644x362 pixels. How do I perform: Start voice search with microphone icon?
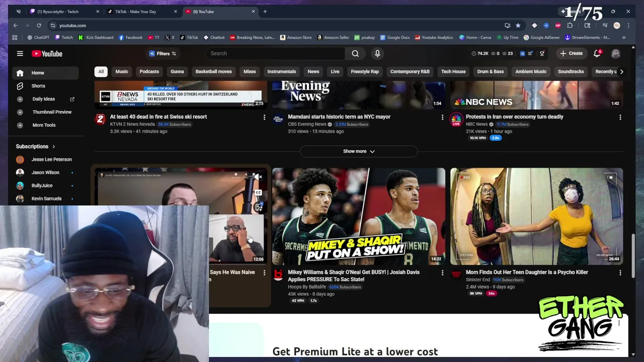tap(377, 53)
